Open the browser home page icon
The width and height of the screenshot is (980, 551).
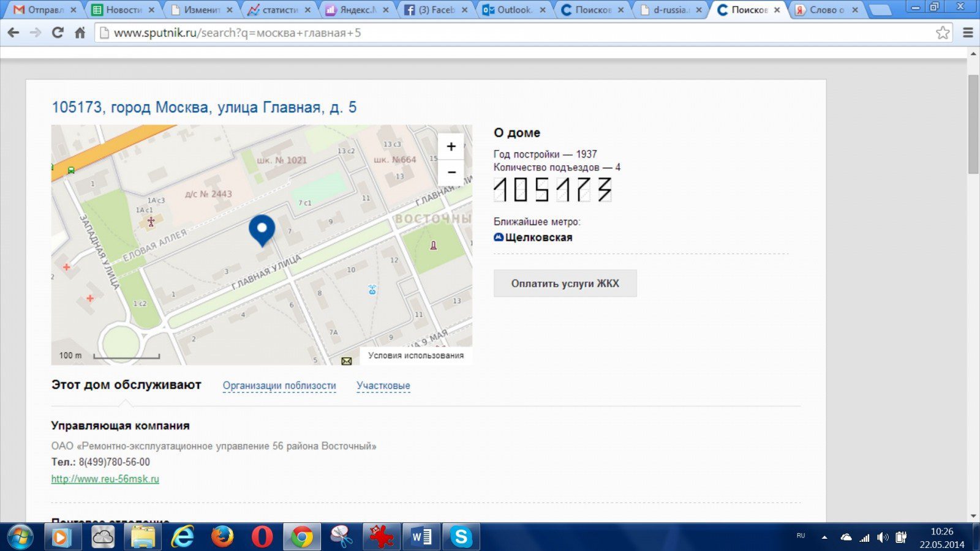pyautogui.click(x=80, y=33)
